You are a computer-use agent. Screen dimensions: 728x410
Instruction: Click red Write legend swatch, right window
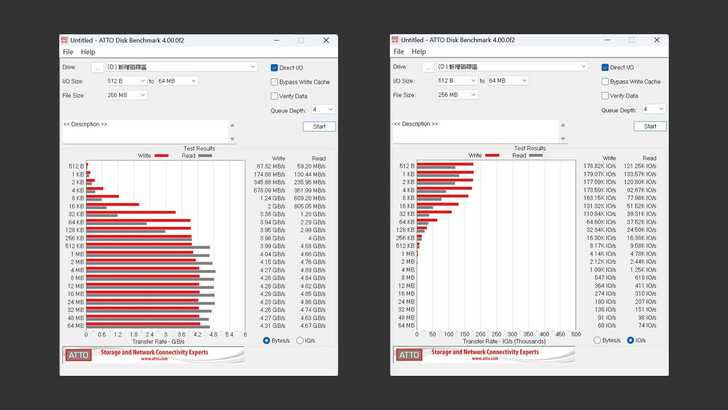point(492,156)
